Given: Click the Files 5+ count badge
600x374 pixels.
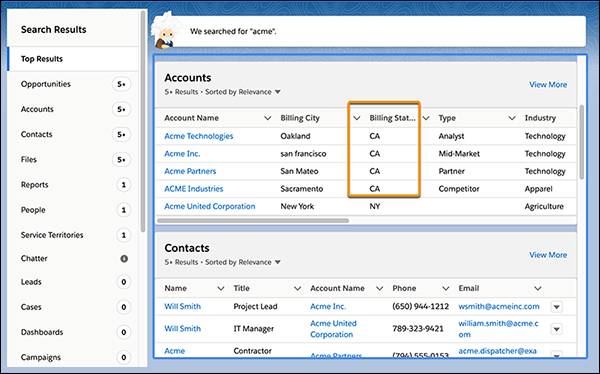Looking at the screenshot, I should (x=122, y=160).
